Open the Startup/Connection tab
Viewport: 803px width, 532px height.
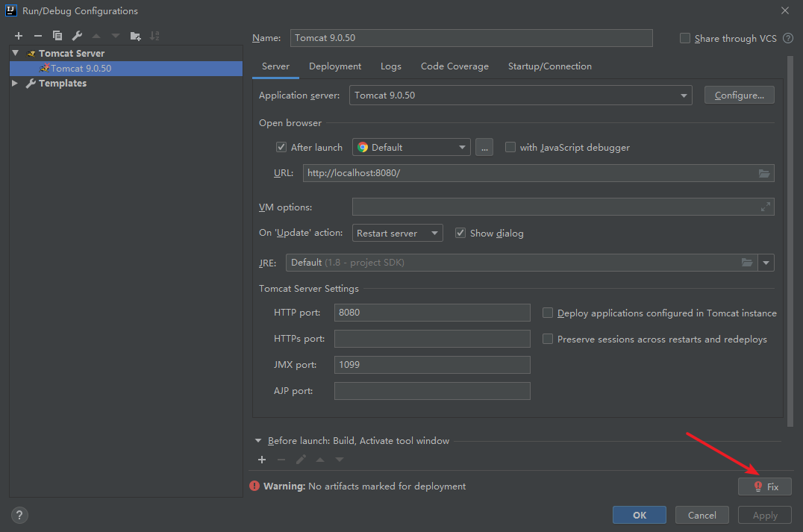pyautogui.click(x=549, y=66)
